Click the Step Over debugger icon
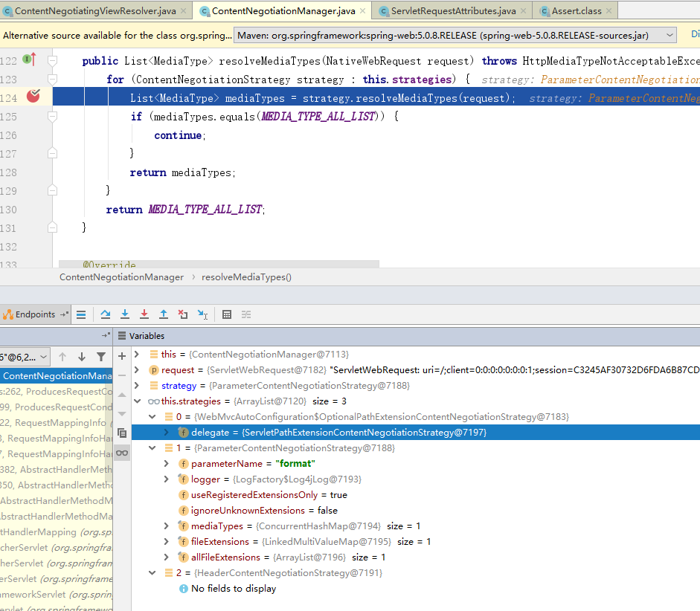The height and width of the screenshot is (611, 700). pyautogui.click(x=106, y=314)
